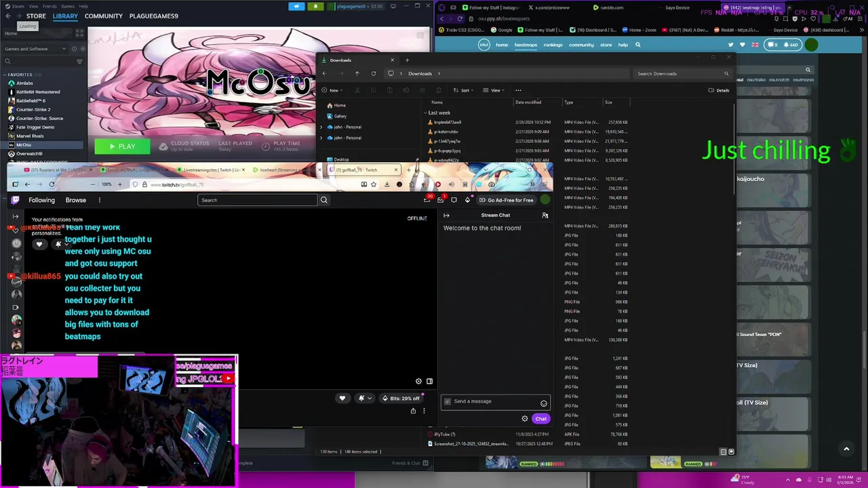868x488 pixels.
Task: Expand the first john - Personal tree item
Action: [x=321, y=127]
